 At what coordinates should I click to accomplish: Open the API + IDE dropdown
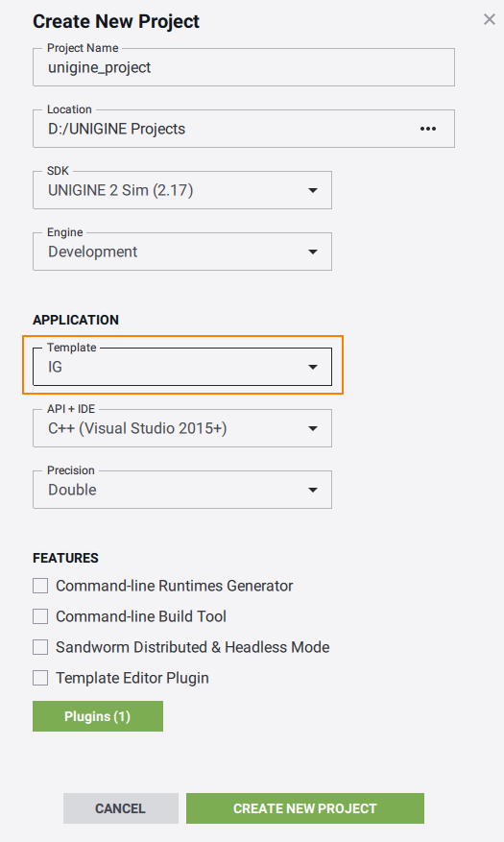[182, 428]
